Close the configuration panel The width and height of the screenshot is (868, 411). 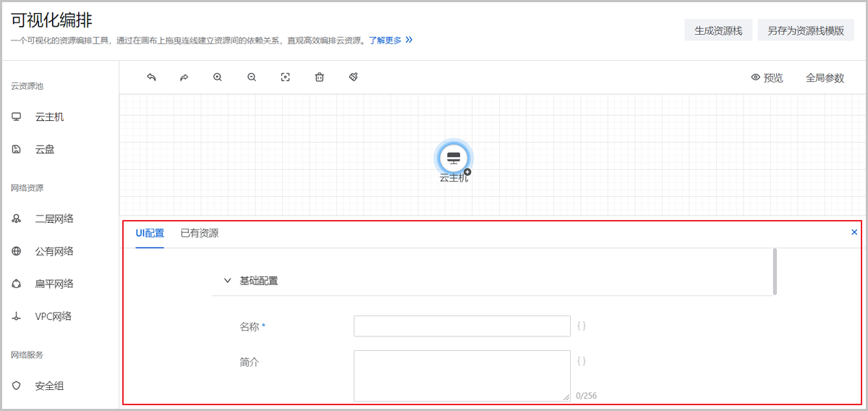854,232
